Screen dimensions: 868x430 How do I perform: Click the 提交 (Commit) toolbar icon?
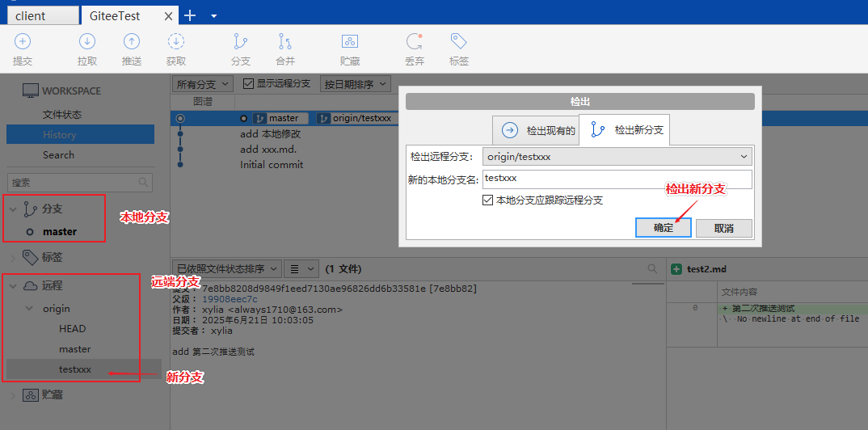pyautogui.click(x=23, y=48)
